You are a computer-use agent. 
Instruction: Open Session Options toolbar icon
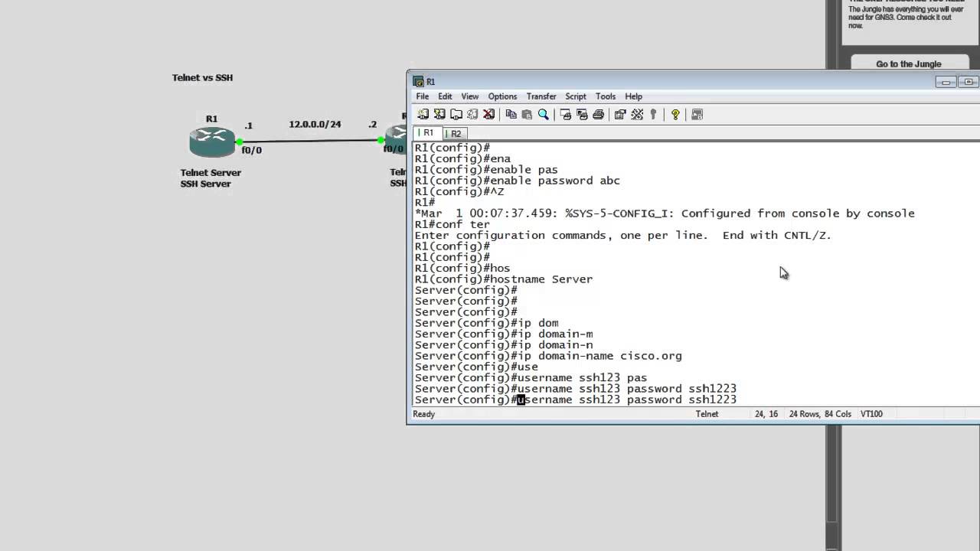pyautogui.click(x=620, y=114)
